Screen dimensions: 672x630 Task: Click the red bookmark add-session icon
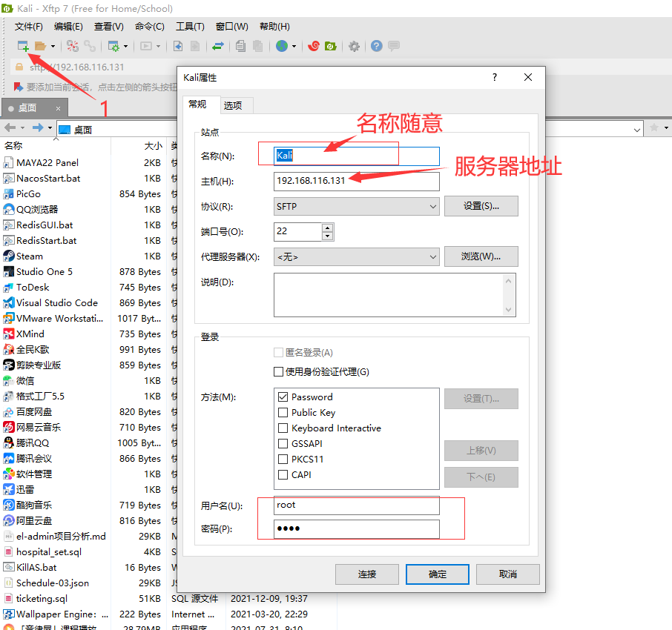coord(18,87)
